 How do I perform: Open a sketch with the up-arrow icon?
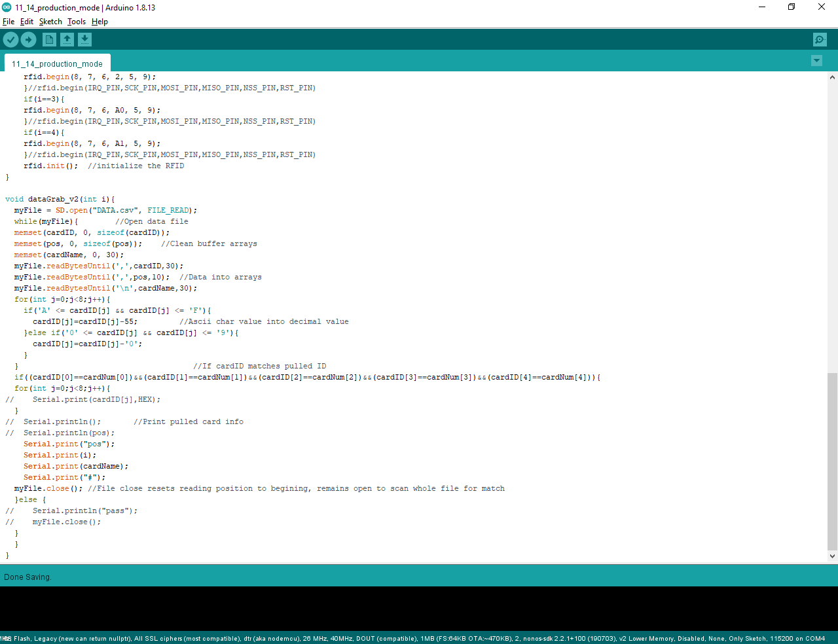coord(67,40)
